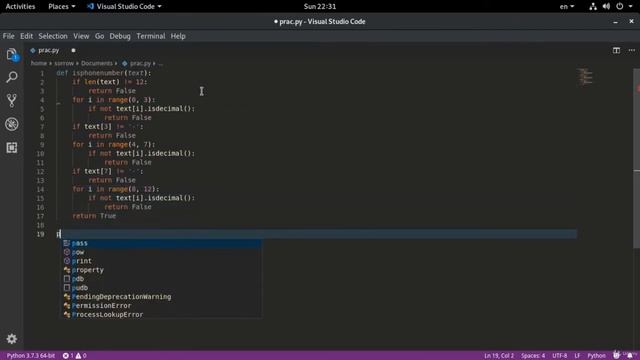Open the Go menu

pyautogui.click(x=99, y=36)
